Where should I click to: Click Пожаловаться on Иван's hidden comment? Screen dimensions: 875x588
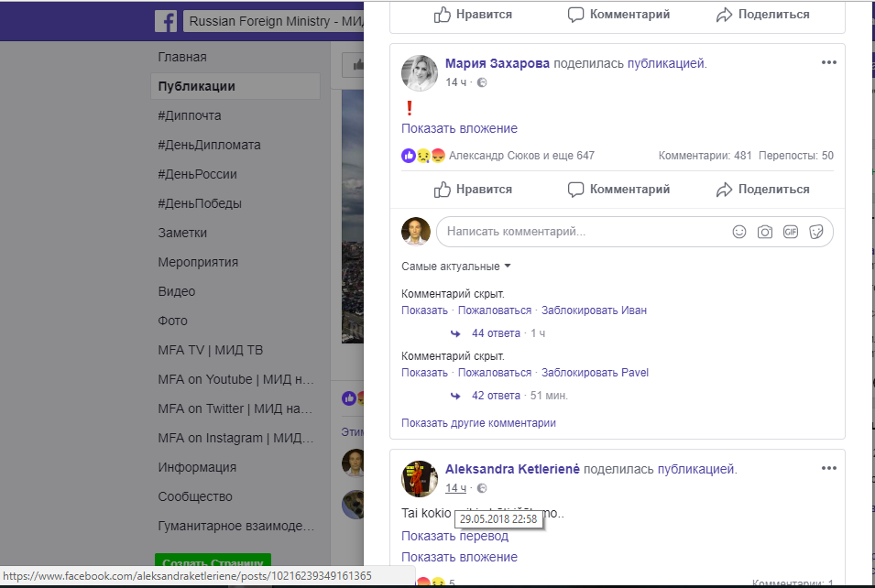click(x=495, y=310)
